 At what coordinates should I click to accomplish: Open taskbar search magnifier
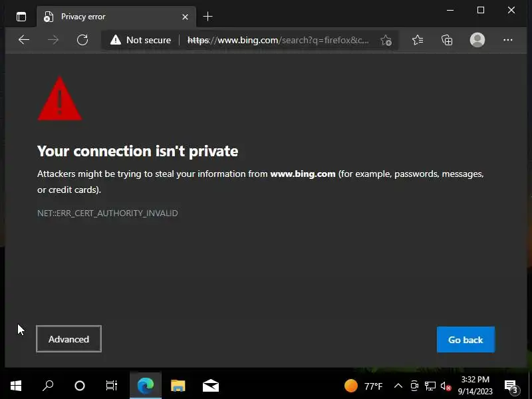point(48,386)
